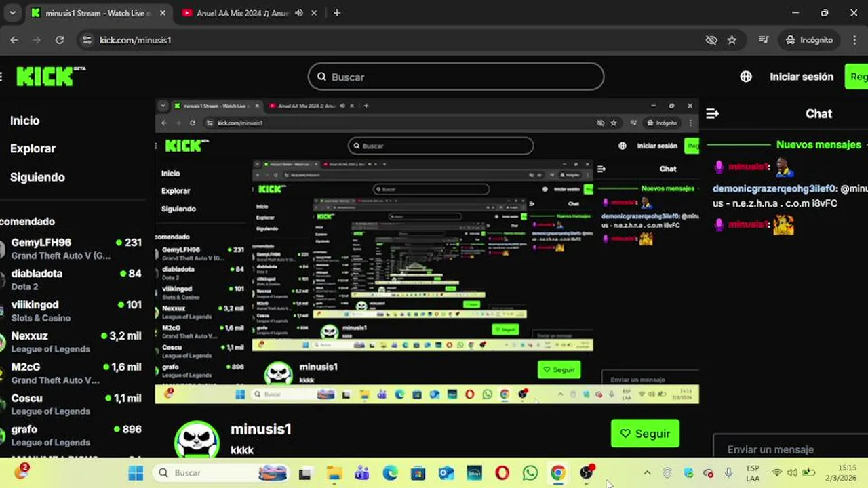Open viiikingod recommended channel
The height and width of the screenshot is (488, 868).
point(73,310)
